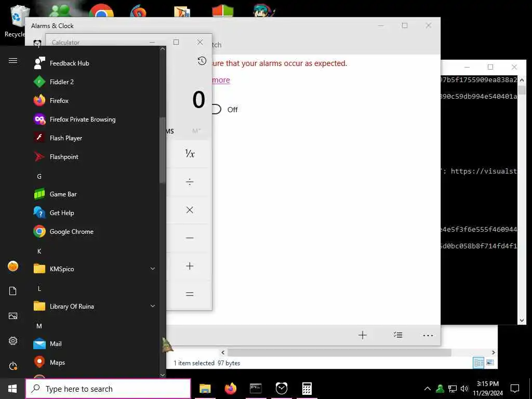Launch Google Chrome from Start menu
532x399 pixels.
coord(95,231)
